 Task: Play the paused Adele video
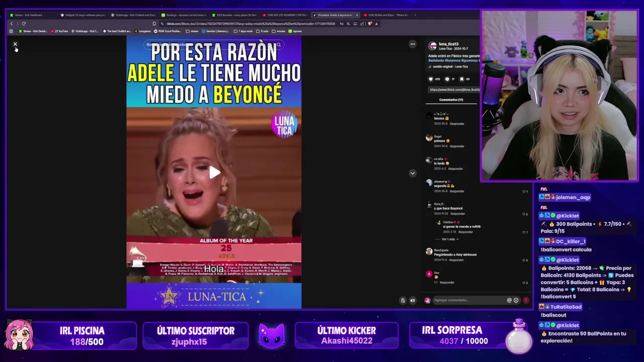(214, 172)
